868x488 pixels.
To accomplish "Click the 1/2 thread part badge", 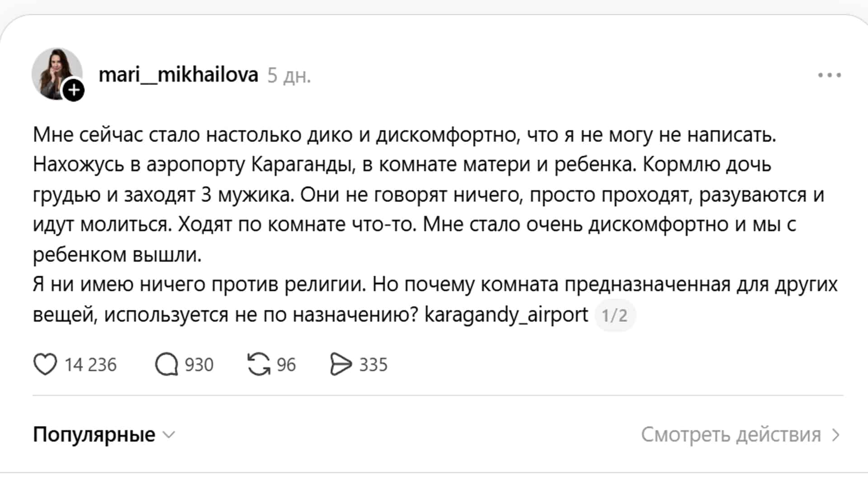I will click(x=614, y=315).
